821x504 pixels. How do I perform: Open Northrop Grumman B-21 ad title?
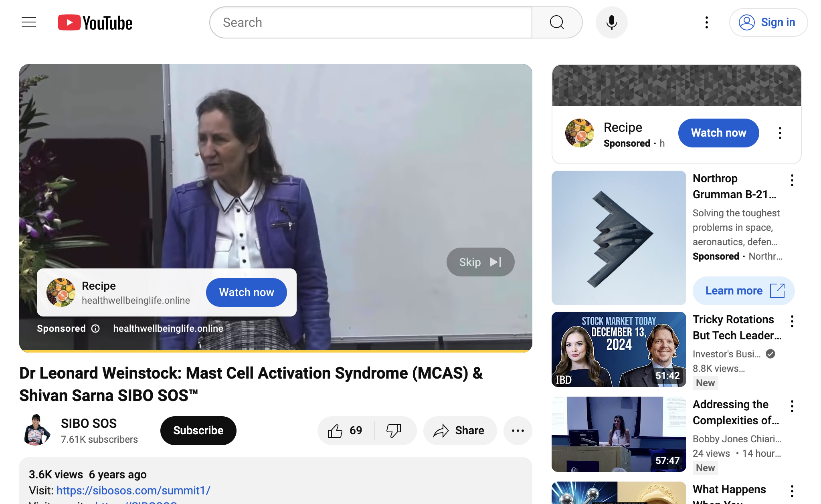734,186
